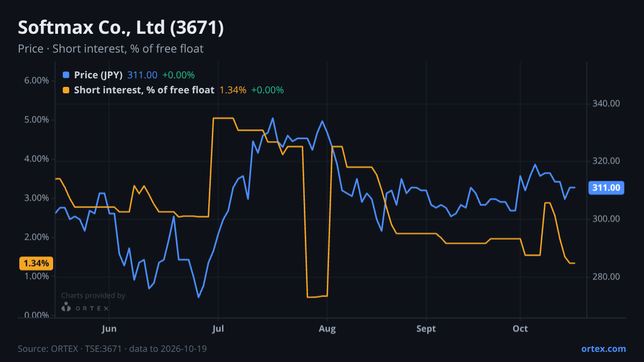
Task: Click the 4.00% left axis label
Action: [36, 159]
